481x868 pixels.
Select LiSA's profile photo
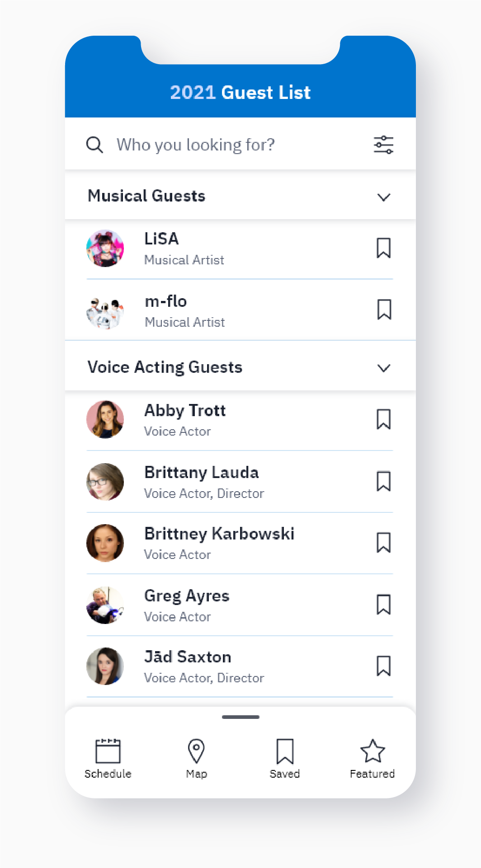pyautogui.click(x=105, y=248)
